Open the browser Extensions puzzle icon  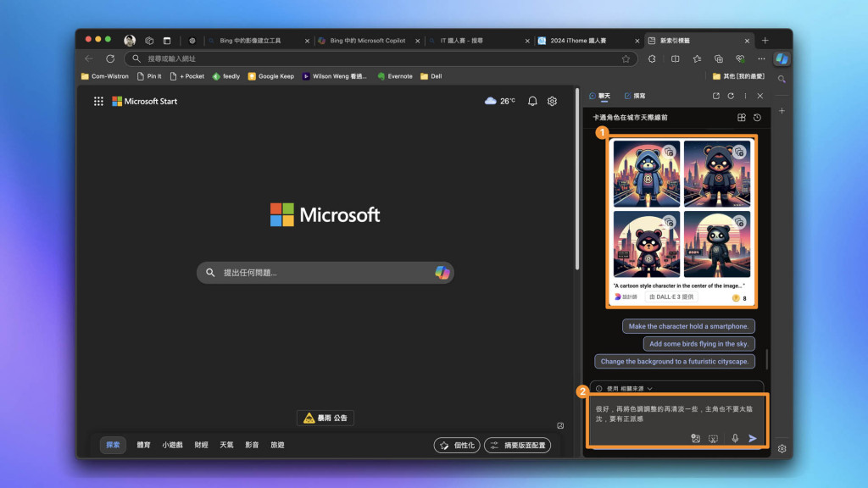pyautogui.click(x=652, y=58)
